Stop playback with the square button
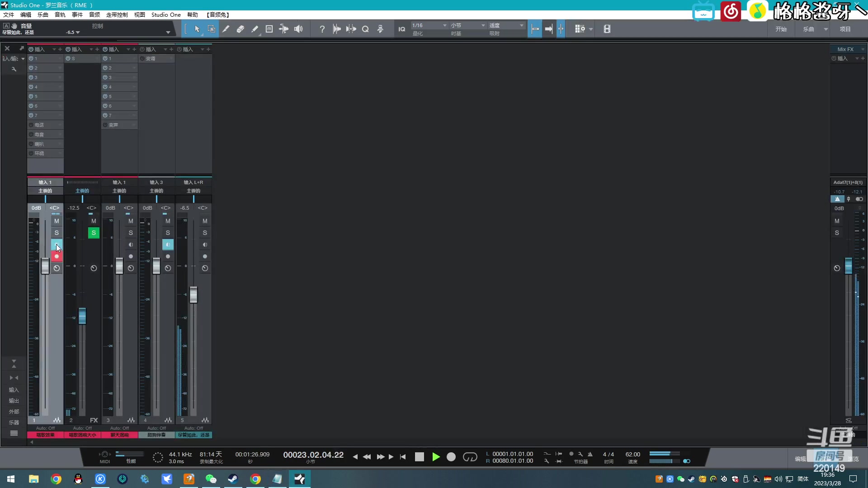 [420, 457]
